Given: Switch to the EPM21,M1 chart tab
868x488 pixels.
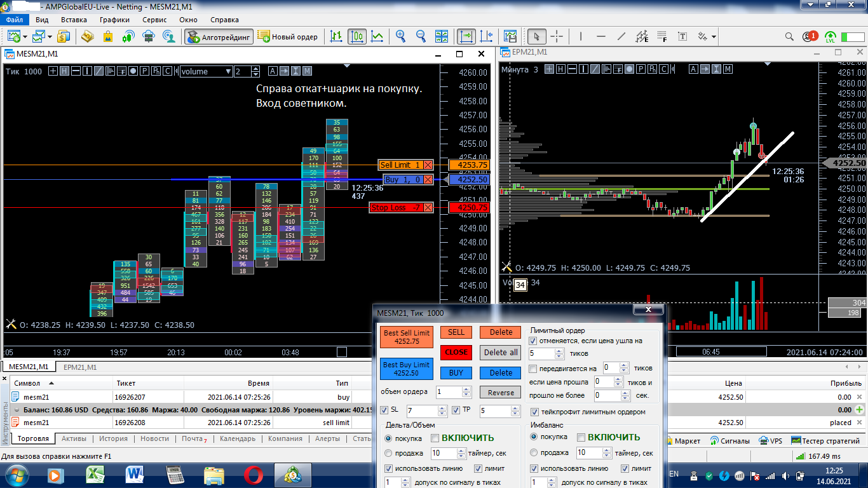Looking at the screenshot, I should 80,367.
